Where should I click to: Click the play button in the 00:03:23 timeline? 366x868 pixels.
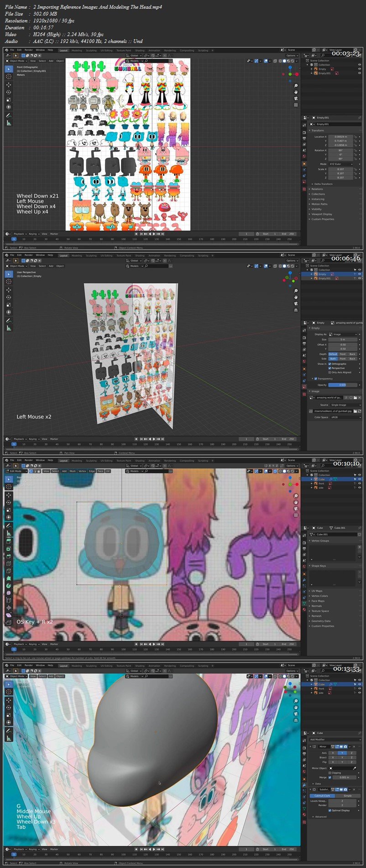[154, 234]
